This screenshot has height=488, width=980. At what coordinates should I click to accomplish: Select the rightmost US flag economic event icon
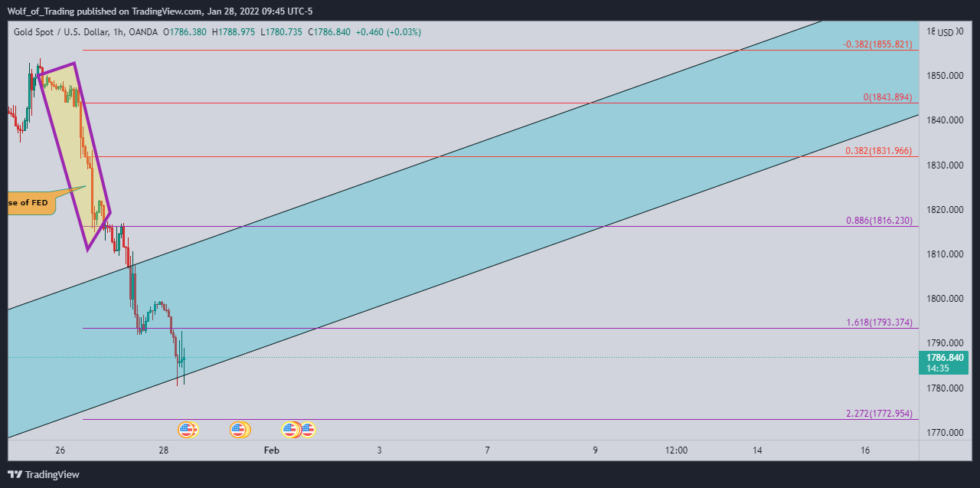pos(308,430)
